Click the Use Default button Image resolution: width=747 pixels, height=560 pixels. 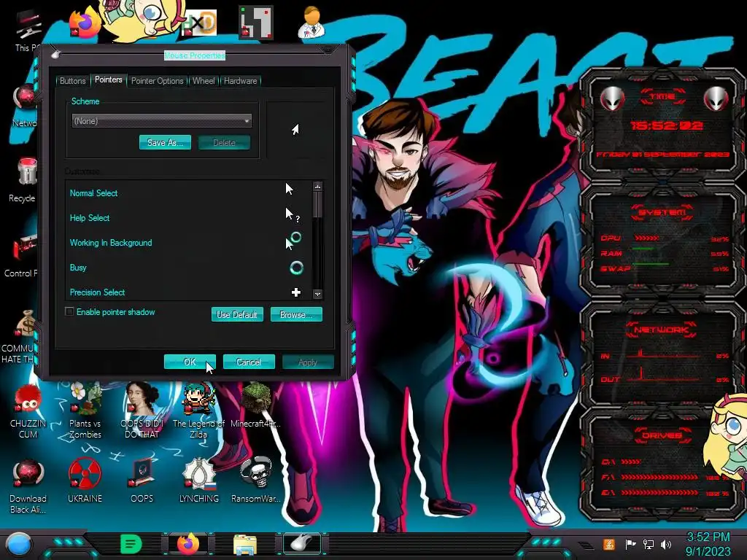point(237,314)
